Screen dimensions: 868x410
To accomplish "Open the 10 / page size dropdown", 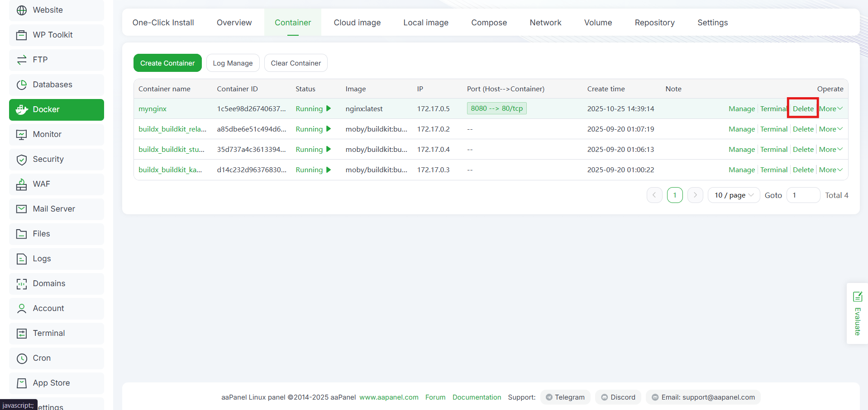I will click(x=734, y=195).
